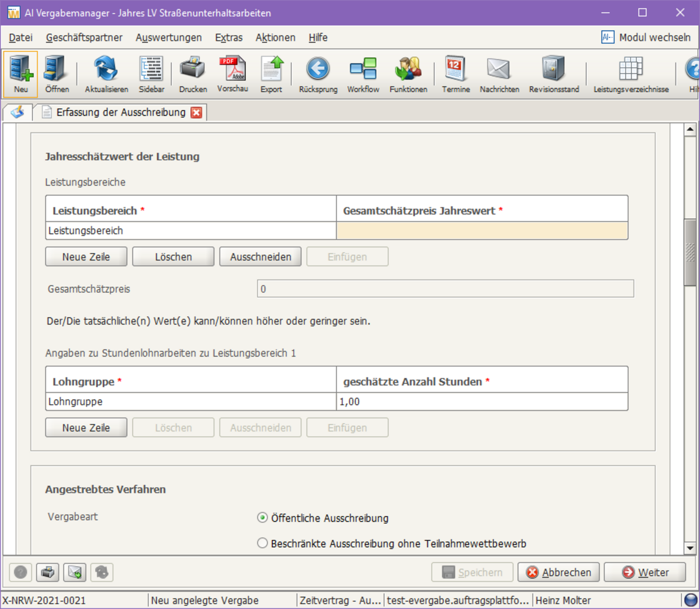Open the Extras menu
The image size is (700, 609).
click(x=229, y=37)
